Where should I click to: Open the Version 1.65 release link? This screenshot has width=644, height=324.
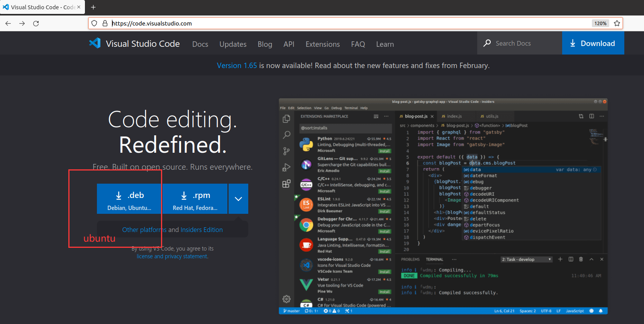click(x=237, y=65)
